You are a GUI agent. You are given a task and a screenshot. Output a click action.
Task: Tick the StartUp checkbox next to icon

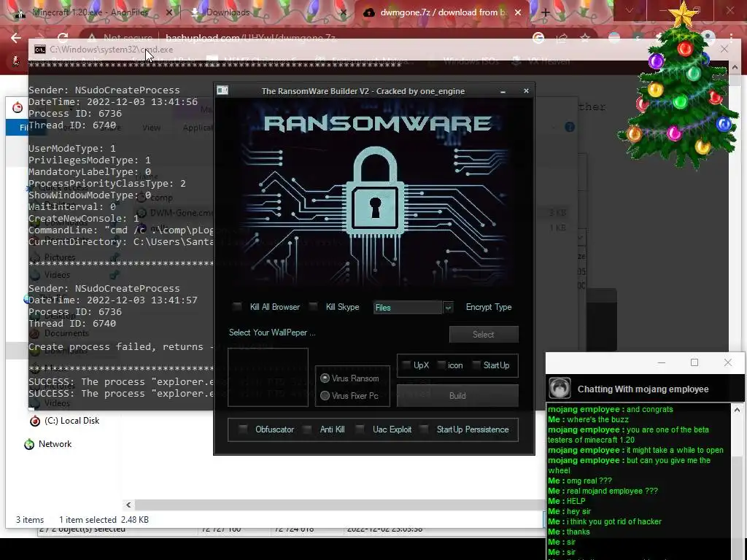click(x=476, y=365)
